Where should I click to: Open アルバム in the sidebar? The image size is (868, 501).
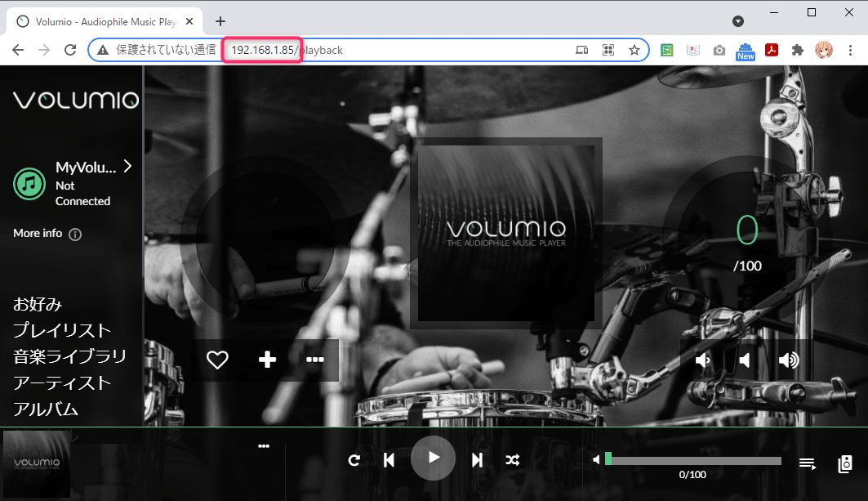tap(46, 409)
